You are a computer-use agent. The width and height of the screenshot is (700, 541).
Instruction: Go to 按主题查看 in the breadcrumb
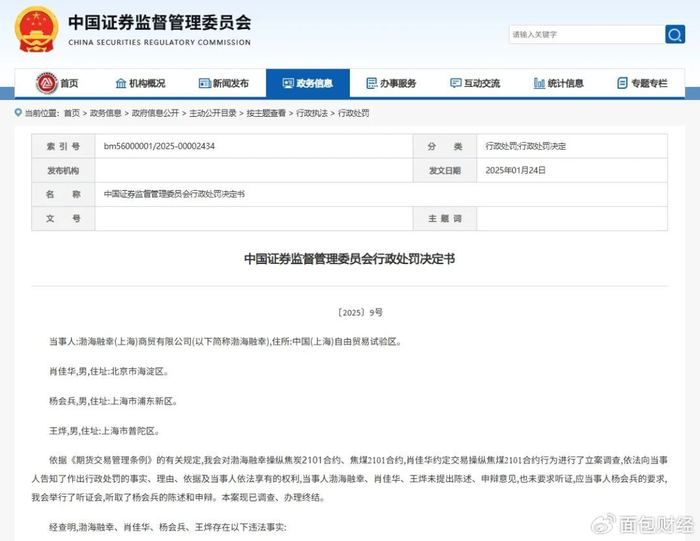click(266, 113)
